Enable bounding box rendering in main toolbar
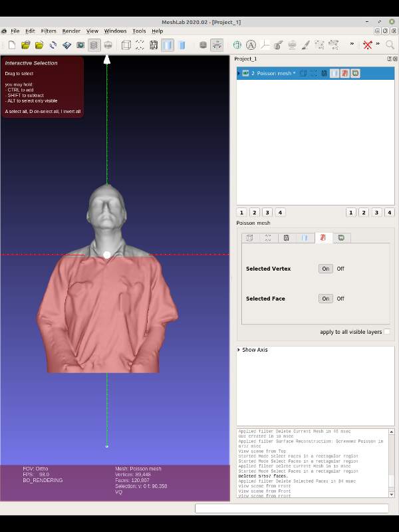Screen dimensions: 399x532 click(126, 45)
